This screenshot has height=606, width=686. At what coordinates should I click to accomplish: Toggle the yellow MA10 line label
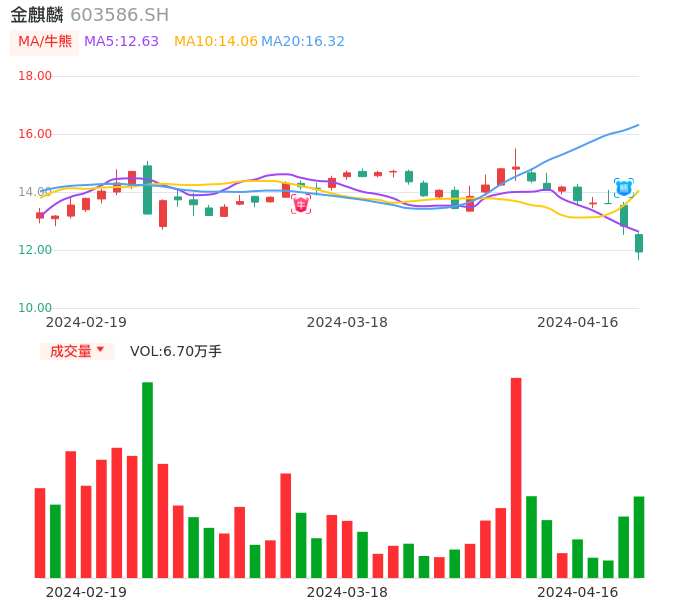215,42
